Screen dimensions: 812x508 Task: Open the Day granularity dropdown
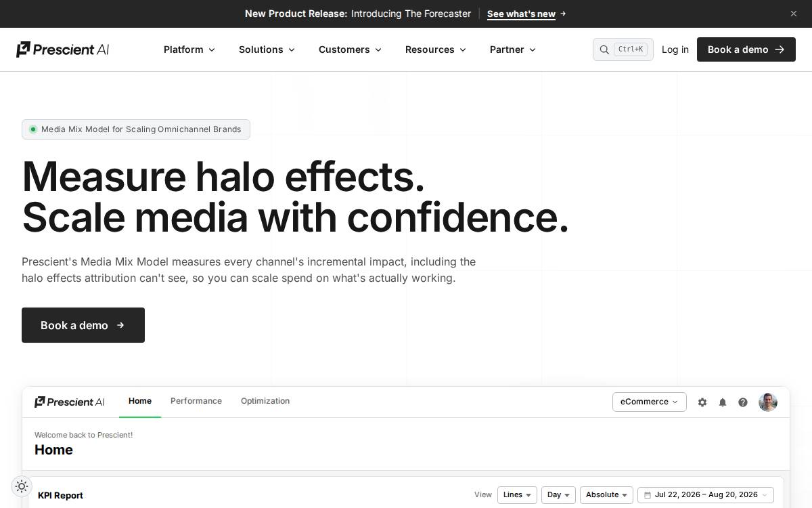click(x=558, y=495)
